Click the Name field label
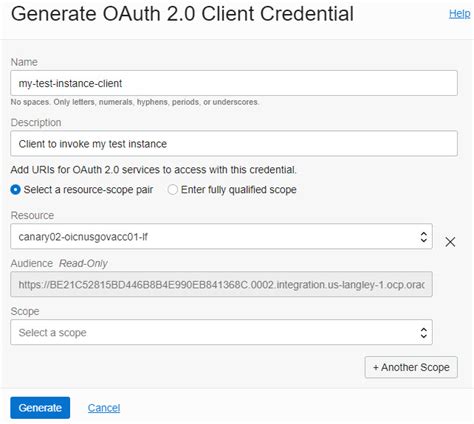The height and width of the screenshot is (424, 474). pyautogui.click(x=24, y=62)
